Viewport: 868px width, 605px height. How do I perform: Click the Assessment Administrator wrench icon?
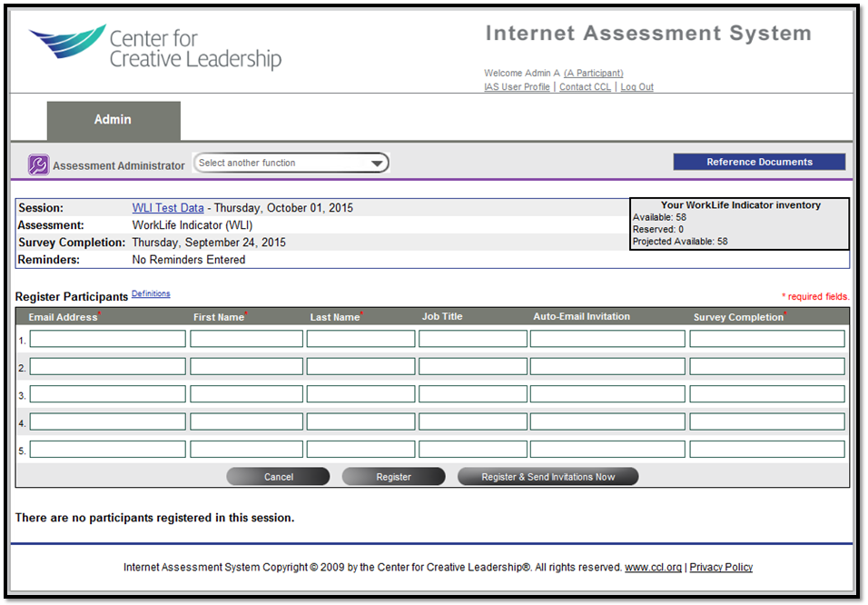(38, 164)
